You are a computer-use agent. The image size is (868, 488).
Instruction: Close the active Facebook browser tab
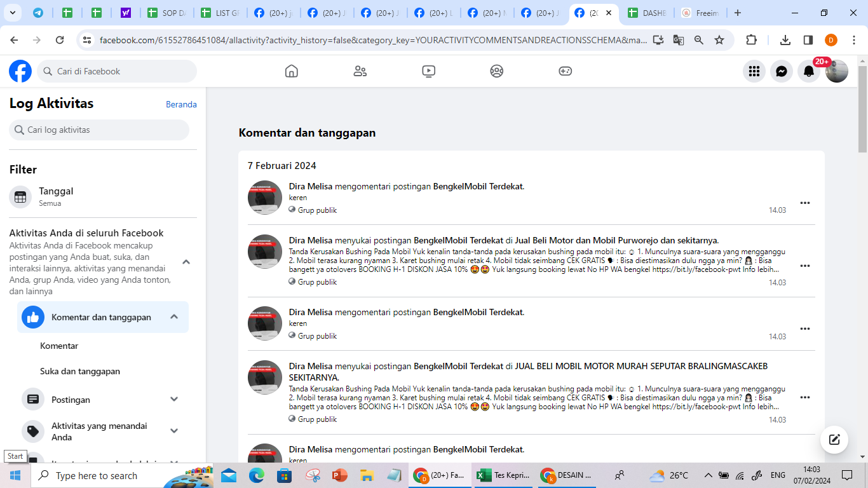click(609, 13)
